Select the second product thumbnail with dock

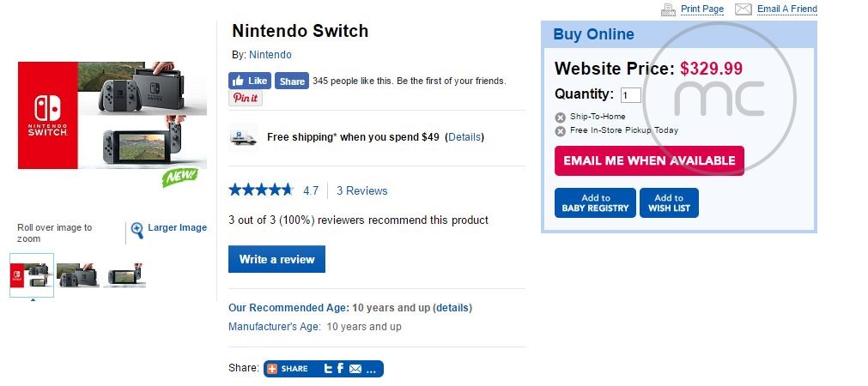pos(78,275)
